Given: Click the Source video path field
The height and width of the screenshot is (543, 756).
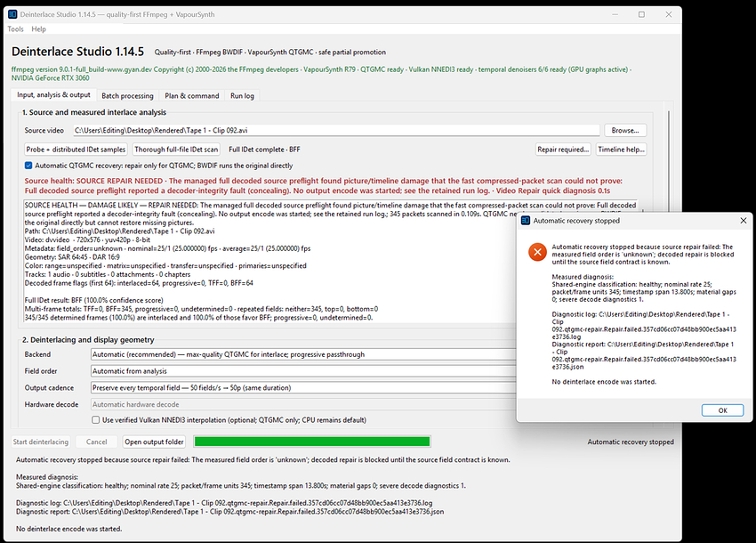Looking at the screenshot, I should (x=336, y=130).
